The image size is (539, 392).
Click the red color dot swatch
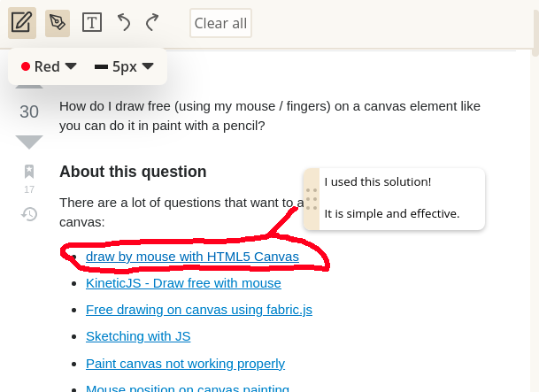[26, 66]
